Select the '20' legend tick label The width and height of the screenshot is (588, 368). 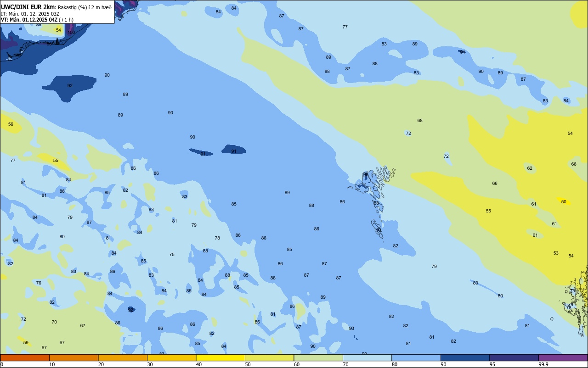click(101, 364)
